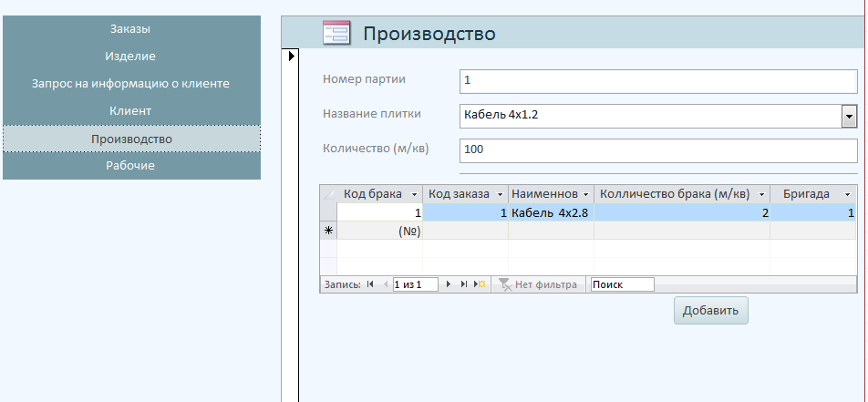
Task: Click the Номер партии input field
Action: 658,80
